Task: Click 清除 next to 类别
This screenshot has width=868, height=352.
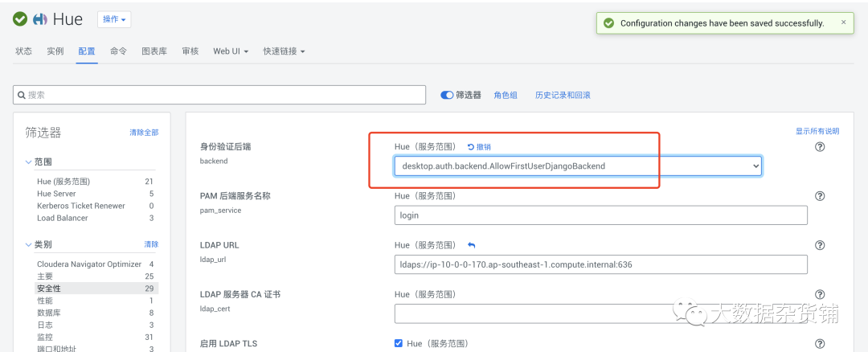Action: (151, 244)
